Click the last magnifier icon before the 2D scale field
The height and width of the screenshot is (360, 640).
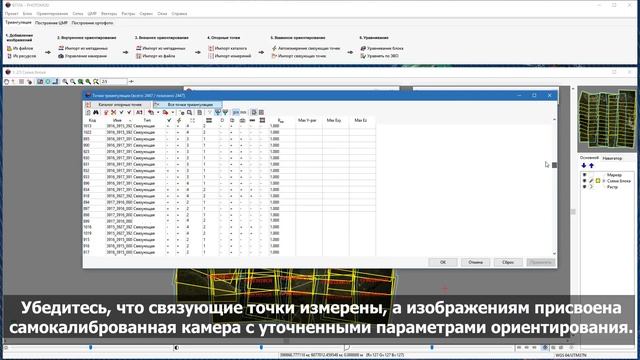[96, 82]
